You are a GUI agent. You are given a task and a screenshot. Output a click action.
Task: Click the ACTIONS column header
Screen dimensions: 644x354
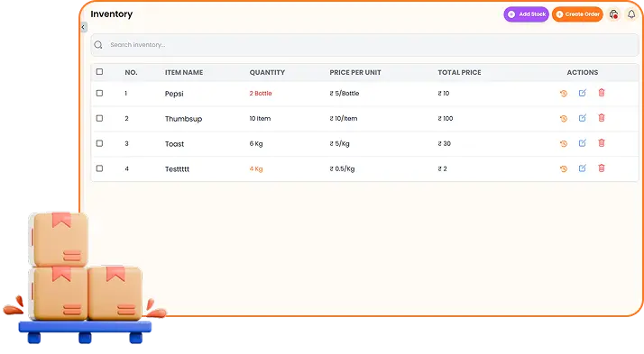tap(583, 72)
